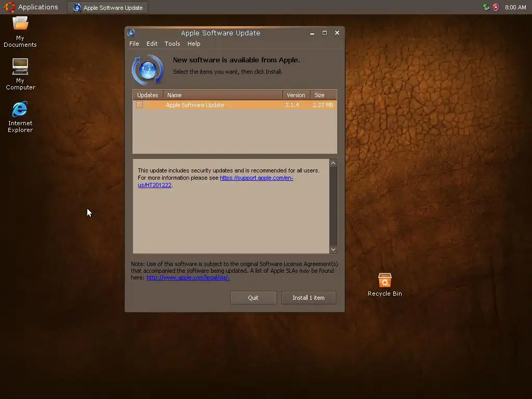This screenshot has width=532, height=399.
Task: Sort by the Version column header
Action: coord(296,95)
